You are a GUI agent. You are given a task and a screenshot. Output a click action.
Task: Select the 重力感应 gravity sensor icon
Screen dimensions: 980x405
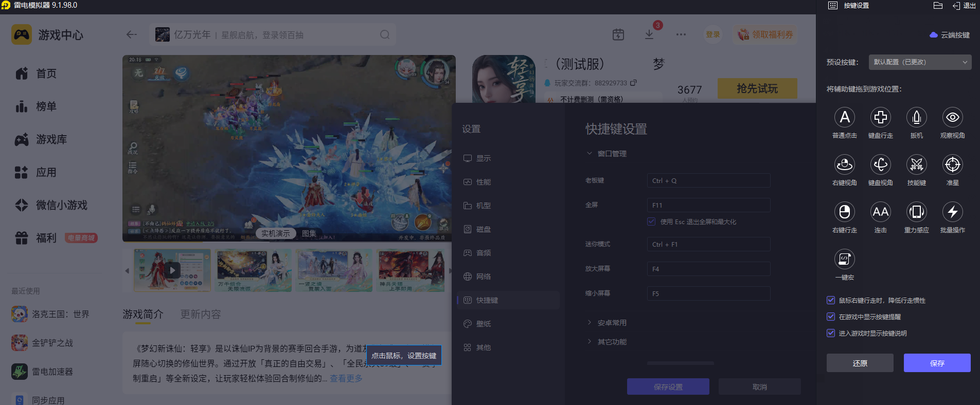916,212
